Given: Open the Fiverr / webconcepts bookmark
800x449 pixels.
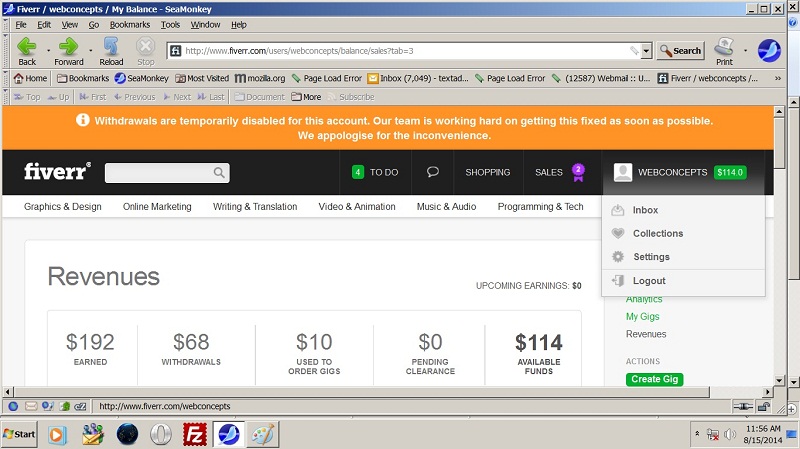Looking at the screenshot, I should [708, 78].
